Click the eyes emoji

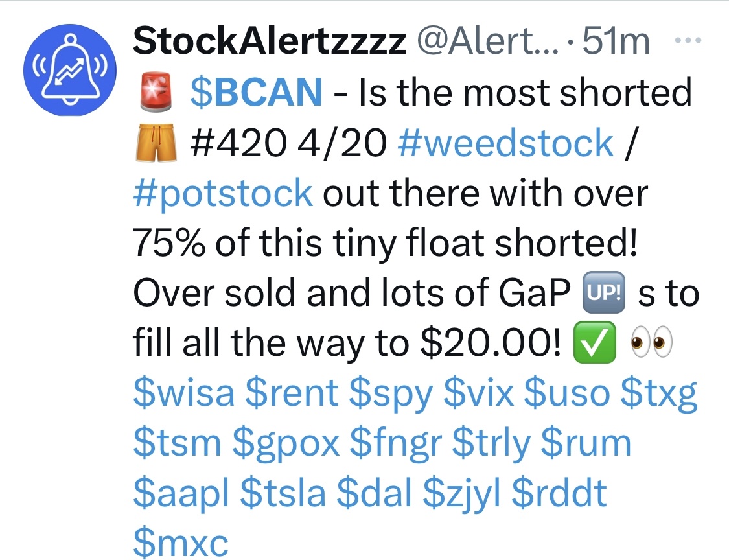click(x=651, y=344)
